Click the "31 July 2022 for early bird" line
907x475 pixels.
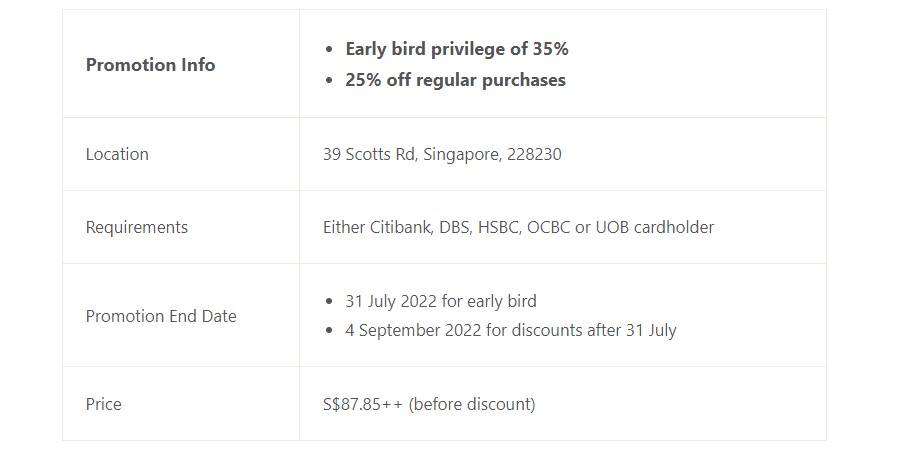(440, 301)
